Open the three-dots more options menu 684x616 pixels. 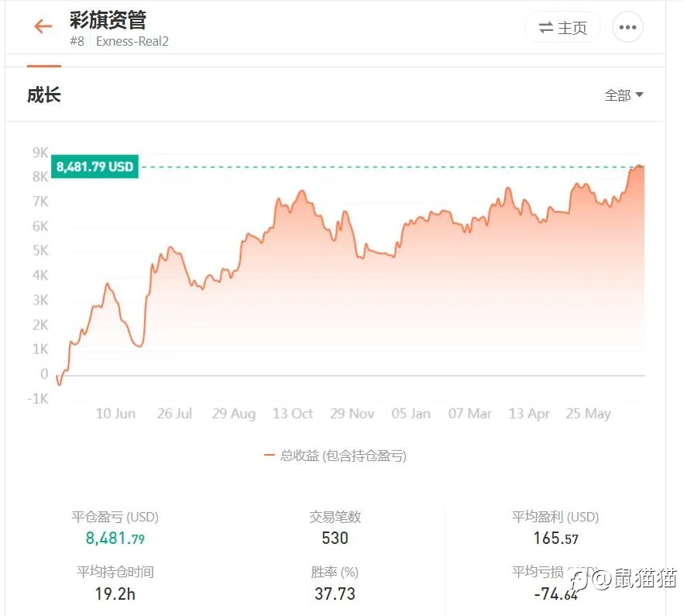[x=627, y=28]
